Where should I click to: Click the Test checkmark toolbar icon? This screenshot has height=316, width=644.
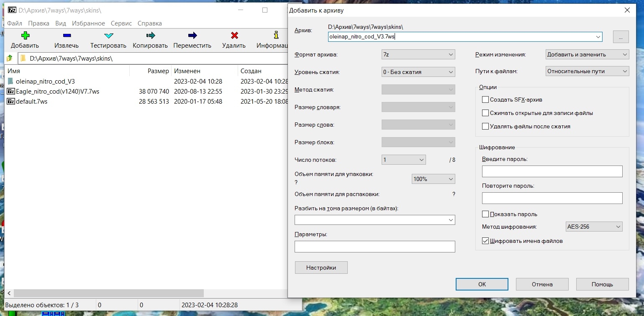108,36
